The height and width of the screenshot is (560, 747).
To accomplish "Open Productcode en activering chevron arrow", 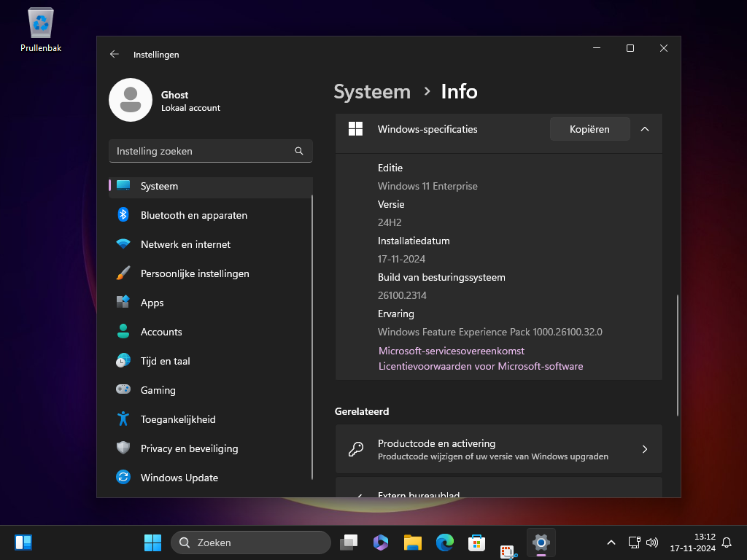I will click(645, 449).
